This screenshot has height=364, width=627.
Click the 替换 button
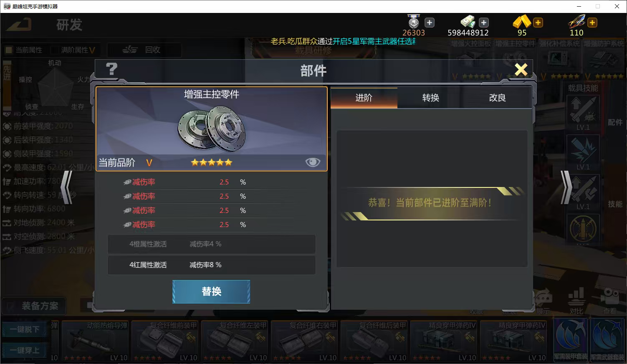pos(211,291)
